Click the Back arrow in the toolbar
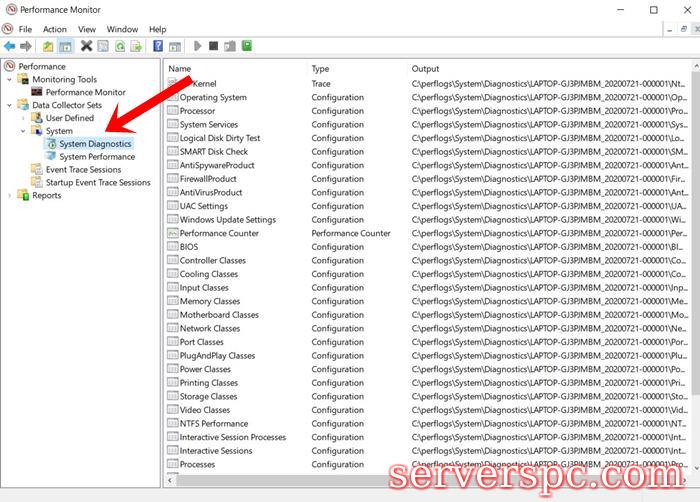Viewport: 700px width, 502px height. click(9, 46)
